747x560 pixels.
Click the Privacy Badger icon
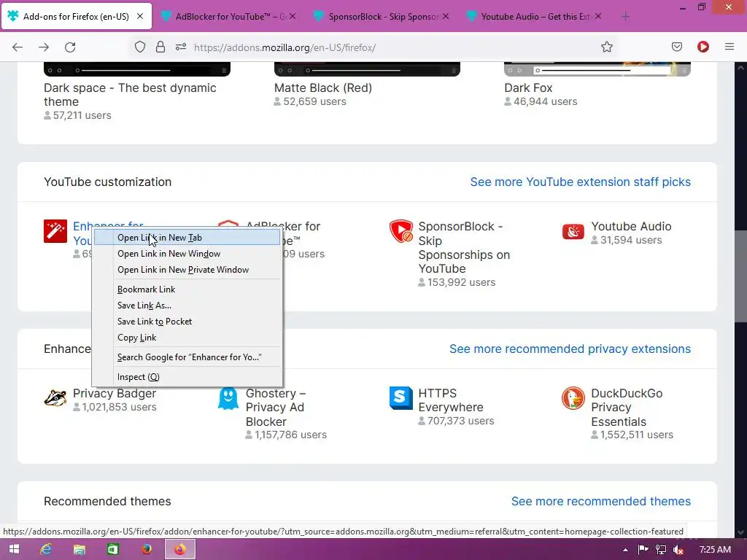[55, 398]
